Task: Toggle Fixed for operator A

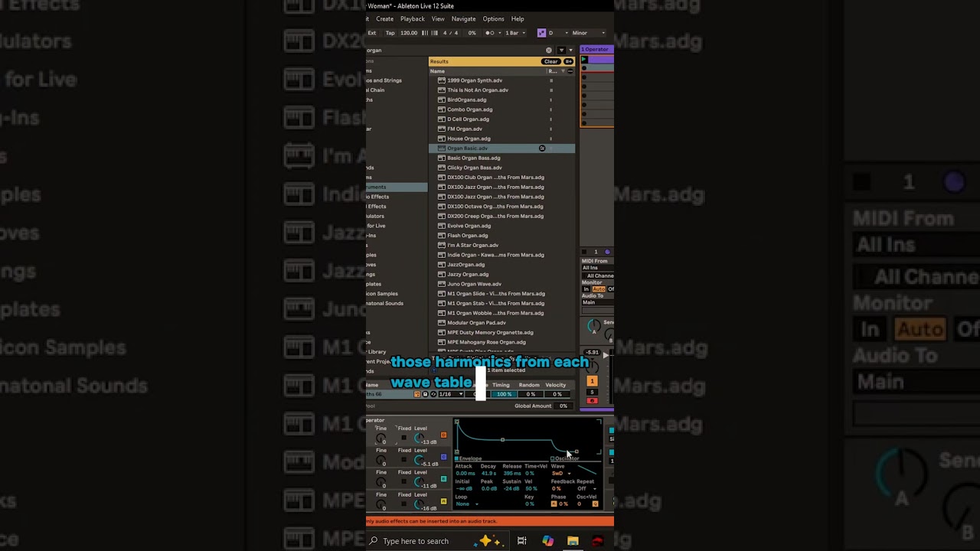Action: tap(403, 504)
